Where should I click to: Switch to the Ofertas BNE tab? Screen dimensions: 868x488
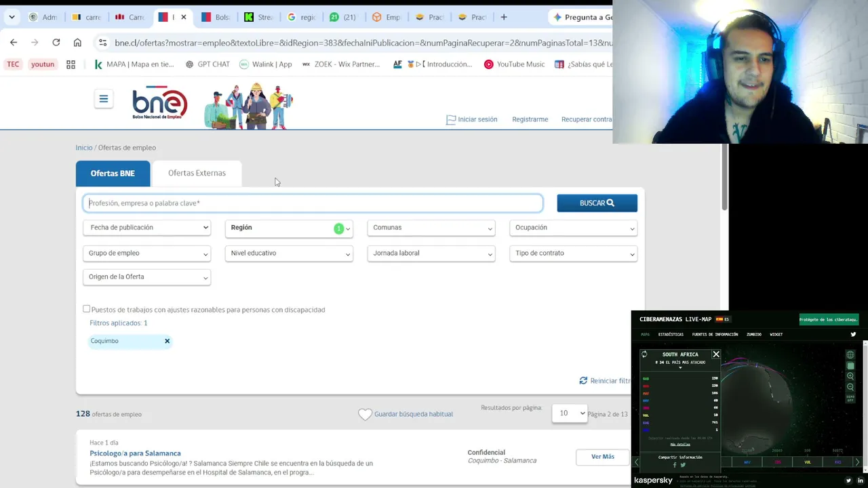pos(113,174)
